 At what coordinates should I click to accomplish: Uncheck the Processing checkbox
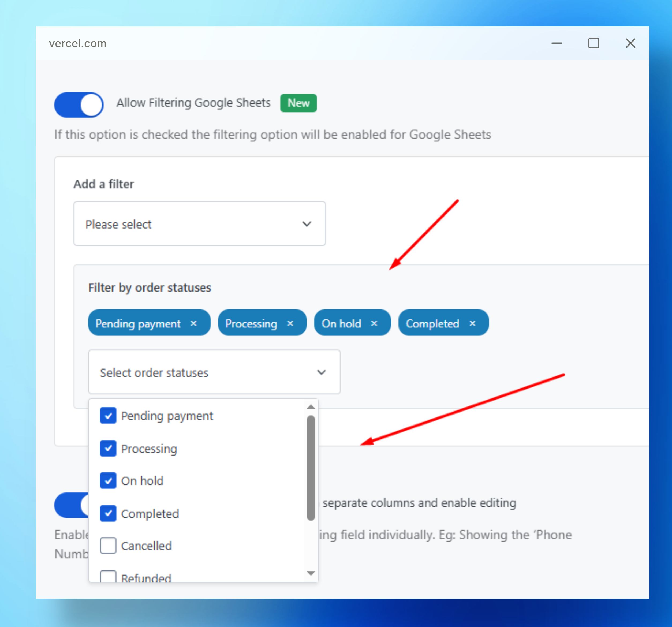click(108, 449)
